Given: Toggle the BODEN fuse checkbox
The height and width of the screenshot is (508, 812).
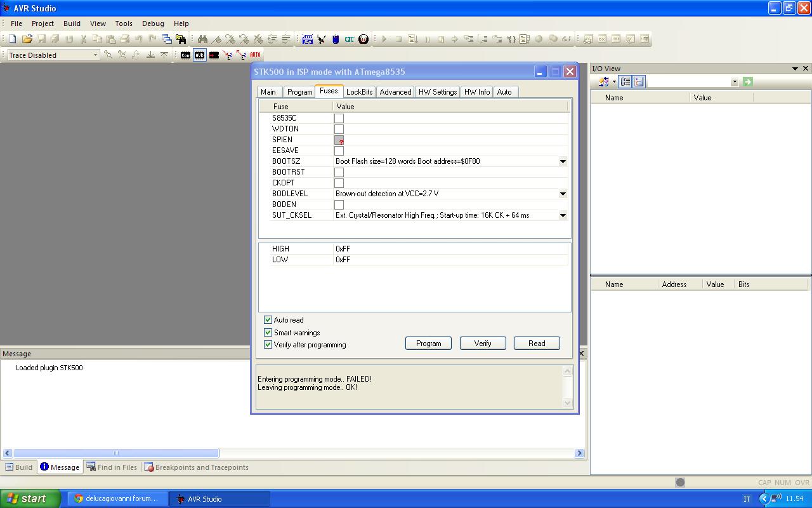Looking at the screenshot, I should coord(339,204).
